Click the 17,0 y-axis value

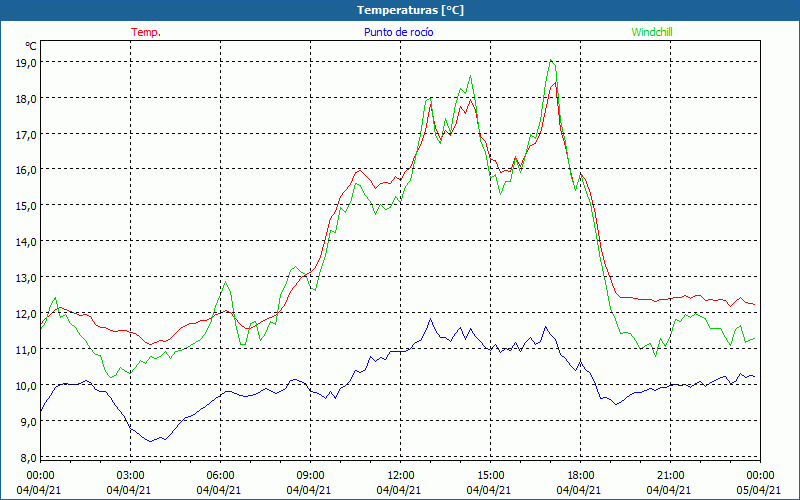(26, 135)
